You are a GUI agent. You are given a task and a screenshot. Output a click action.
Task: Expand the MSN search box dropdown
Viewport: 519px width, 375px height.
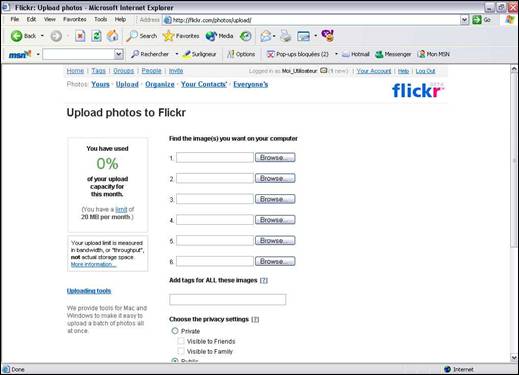[x=118, y=54]
